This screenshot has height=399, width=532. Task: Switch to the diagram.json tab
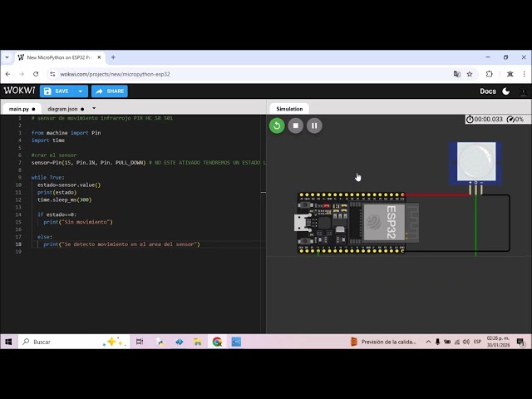coord(66,109)
